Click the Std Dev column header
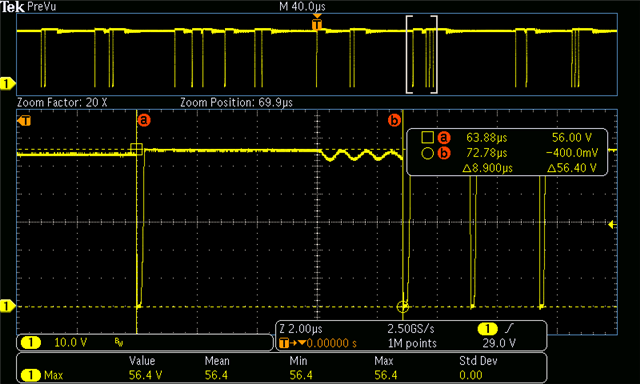This screenshot has width=640, height=384. 478,361
